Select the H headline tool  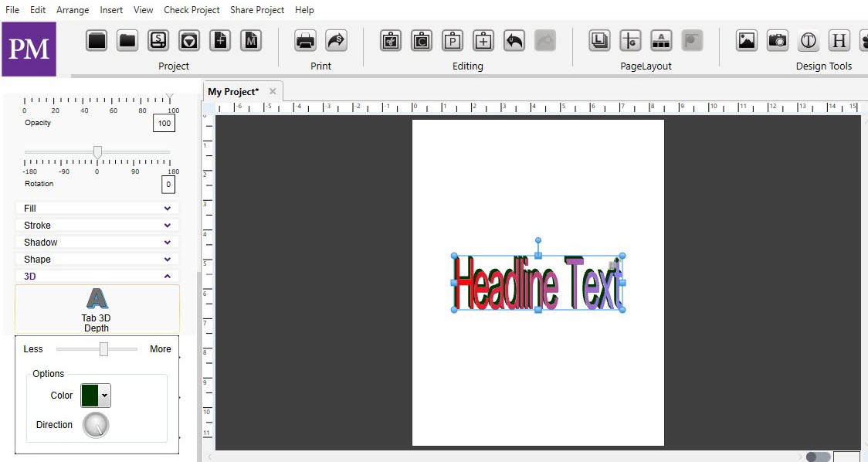pyautogui.click(x=839, y=41)
